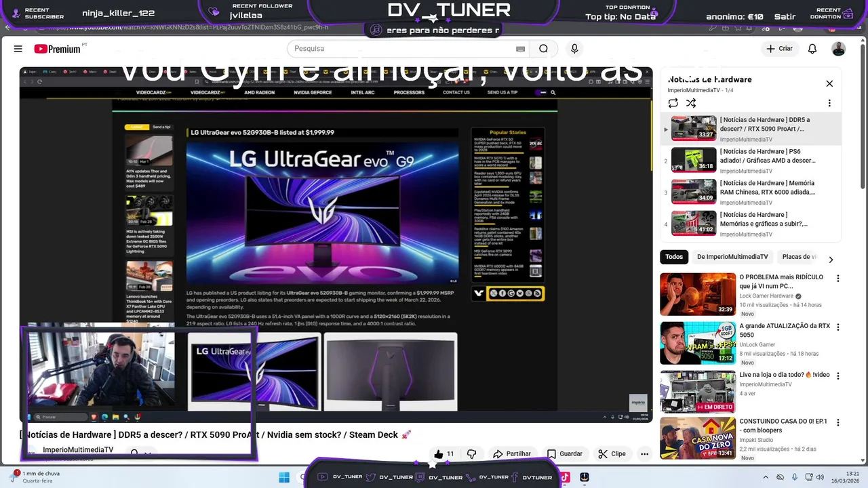Screen dimensions: 868x488
Task: Open A grande ATUALIZAÇÃO da RTX 5050 video
Action: pyautogui.click(x=698, y=343)
